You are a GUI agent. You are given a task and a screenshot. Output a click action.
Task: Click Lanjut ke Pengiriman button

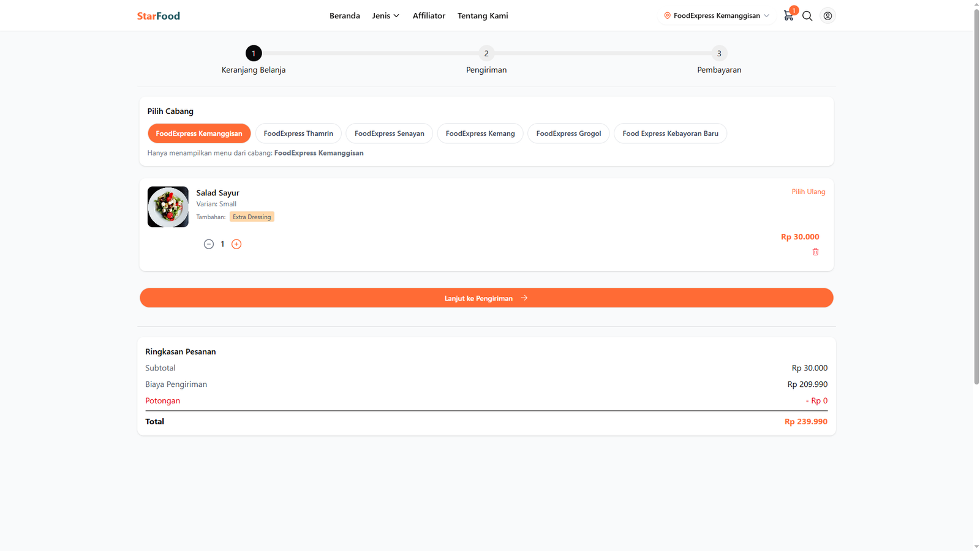point(486,298)
